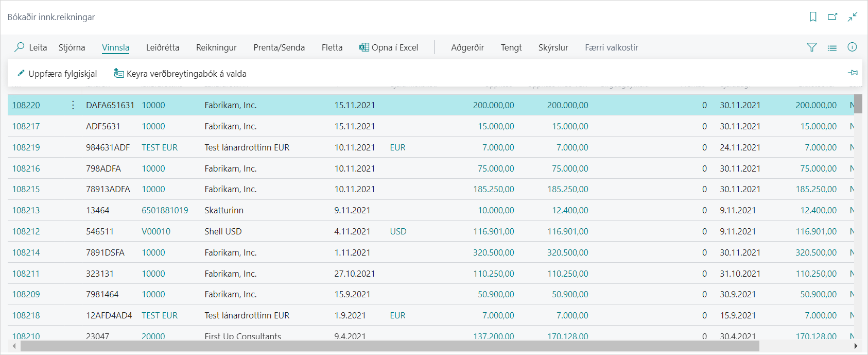Open the Prenta/Senda menu
This screenshot has height=355, width=868.
pyautogui.click(x=279, y=47)
